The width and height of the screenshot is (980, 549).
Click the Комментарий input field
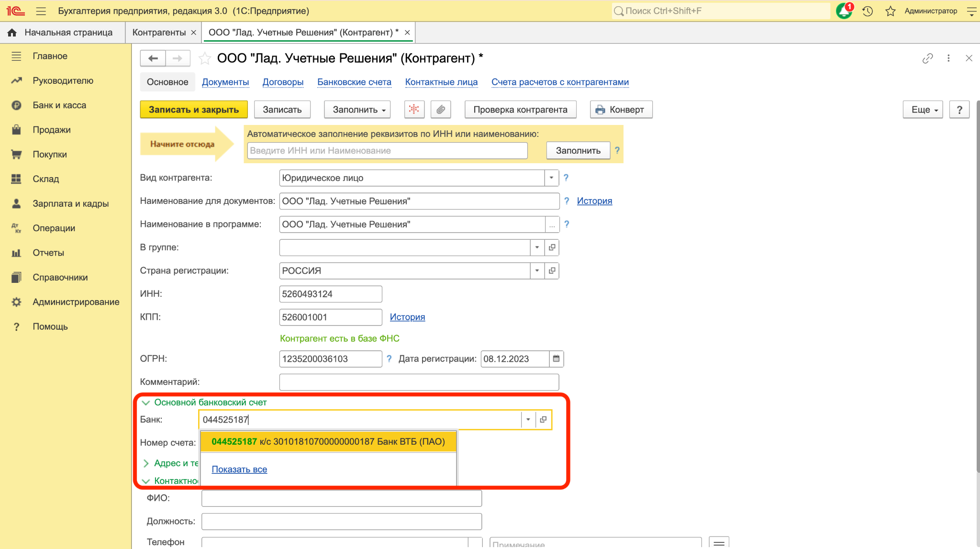419,382
